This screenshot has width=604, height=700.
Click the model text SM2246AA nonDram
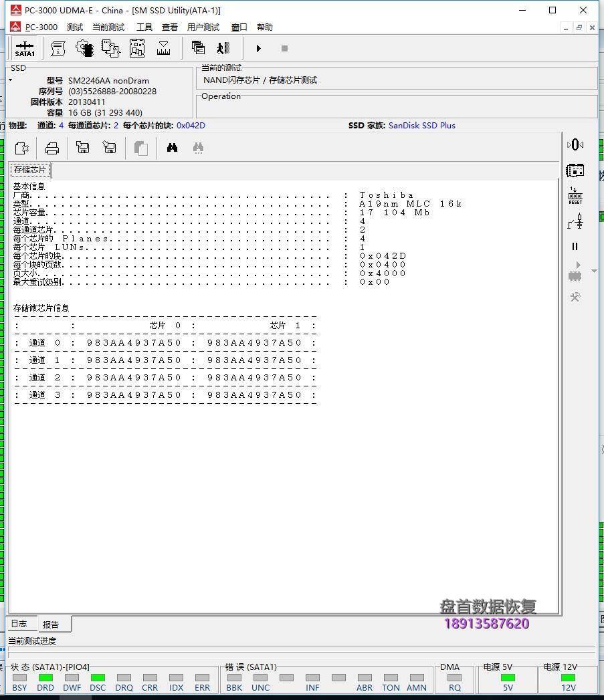[108, 80]
